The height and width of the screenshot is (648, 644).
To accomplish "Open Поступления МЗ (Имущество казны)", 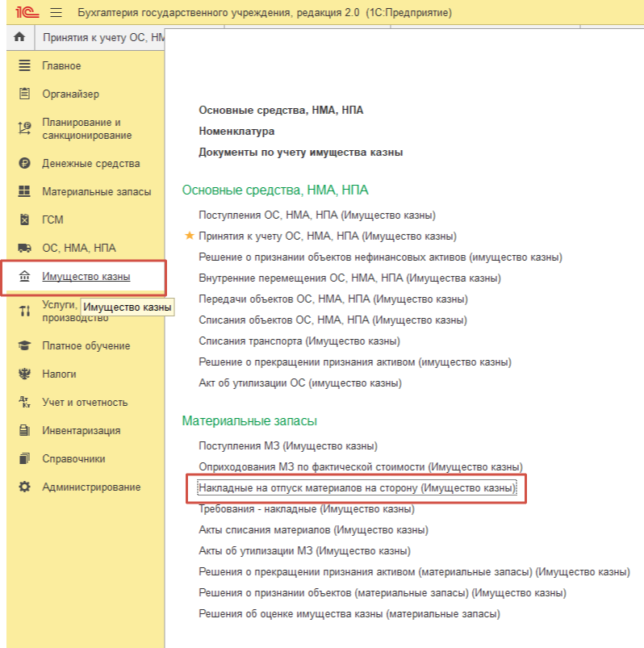I will (288, 446).
